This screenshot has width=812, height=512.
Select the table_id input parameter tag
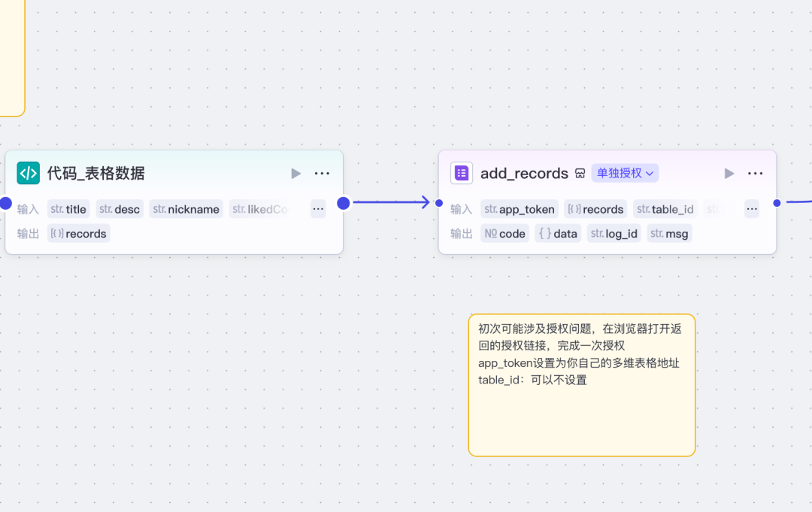(x=665, y=209)
